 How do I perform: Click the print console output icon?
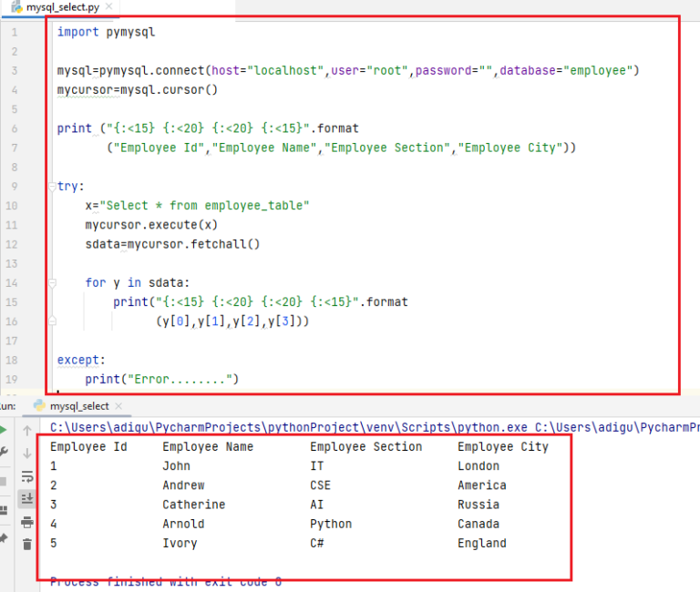click(x=27, y=522)
